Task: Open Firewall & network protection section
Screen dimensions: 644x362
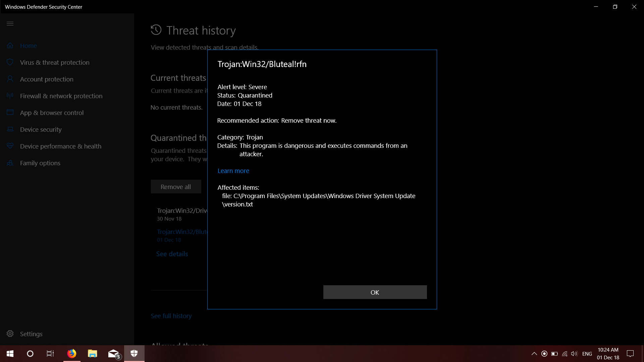Action: click(61, 96)
